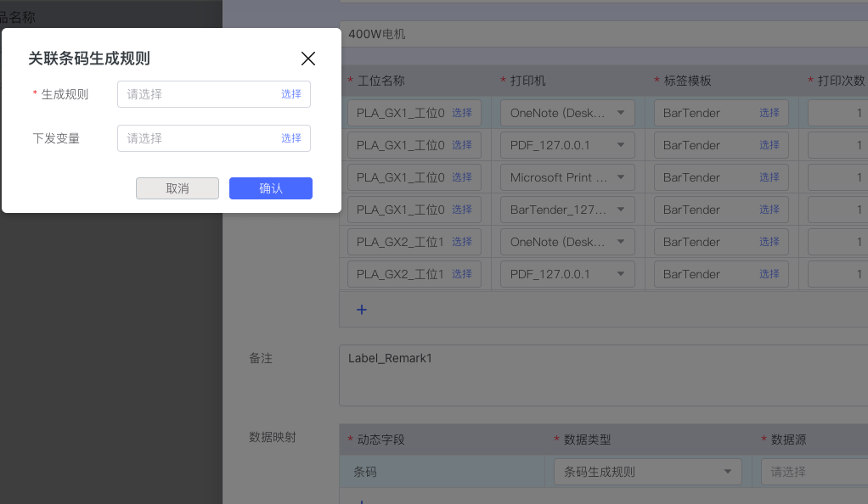Select the 条码 dynamic field cell
The height and width of the screenshot is (504, 868).
(442, 472)
